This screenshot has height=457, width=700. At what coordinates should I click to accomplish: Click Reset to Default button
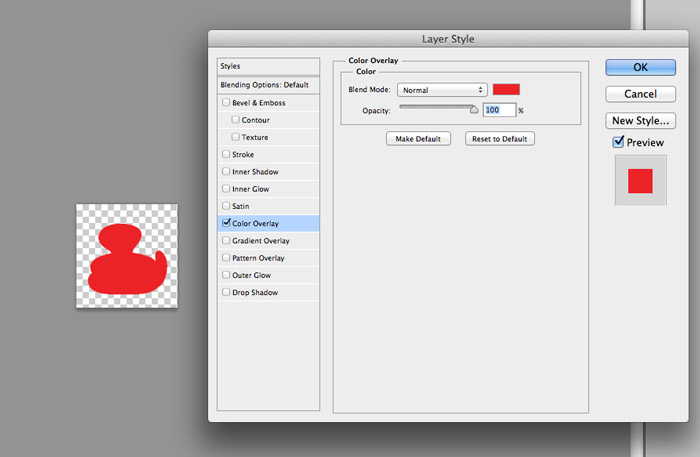pos(500,139)
